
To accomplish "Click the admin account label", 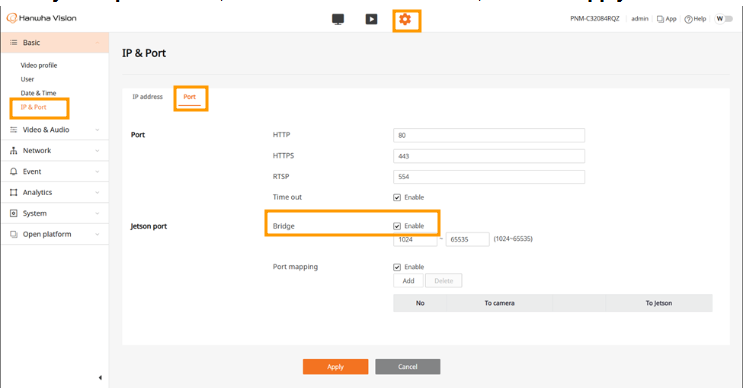I will (x=640, y=19).
